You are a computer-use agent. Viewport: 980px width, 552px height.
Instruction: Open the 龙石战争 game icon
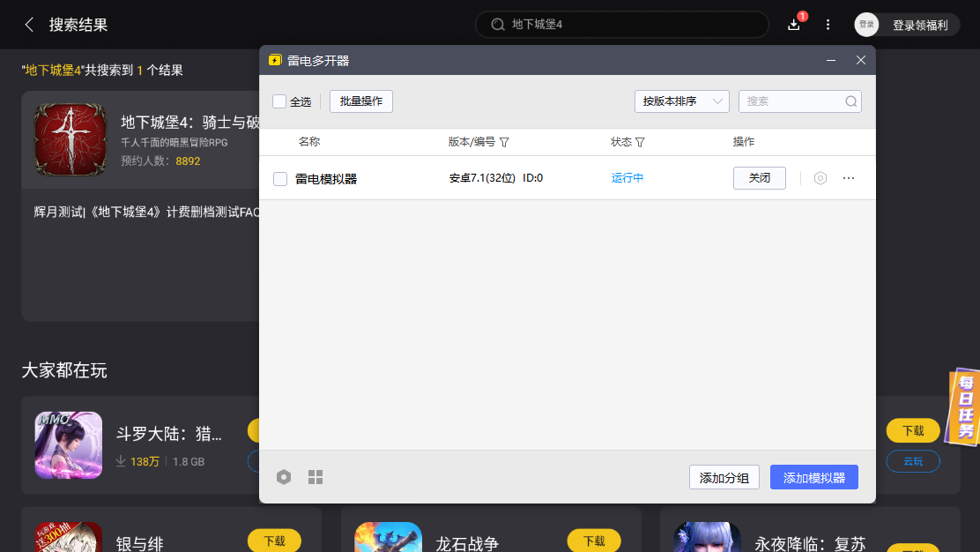click(x=388, y=537)
